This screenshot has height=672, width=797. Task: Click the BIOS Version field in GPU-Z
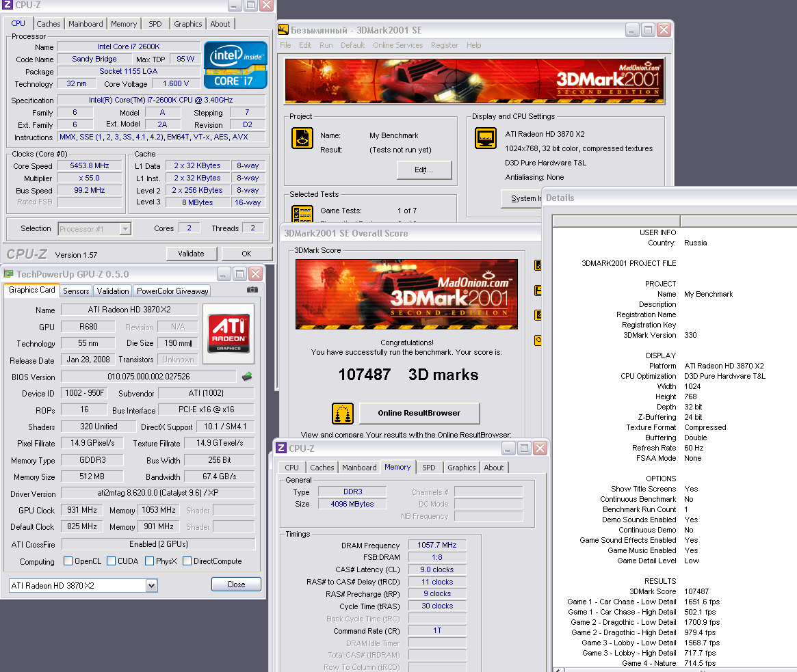pos(148,377)
